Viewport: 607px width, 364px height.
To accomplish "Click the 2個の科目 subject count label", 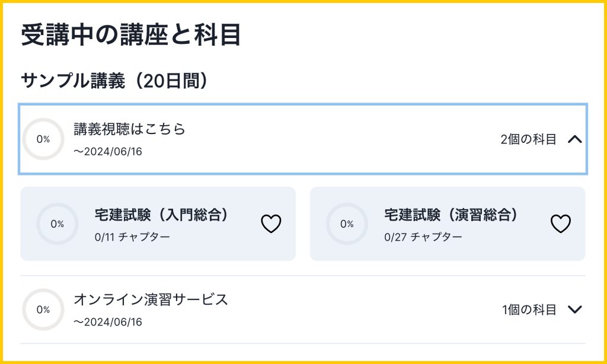I will coord(528,140).
